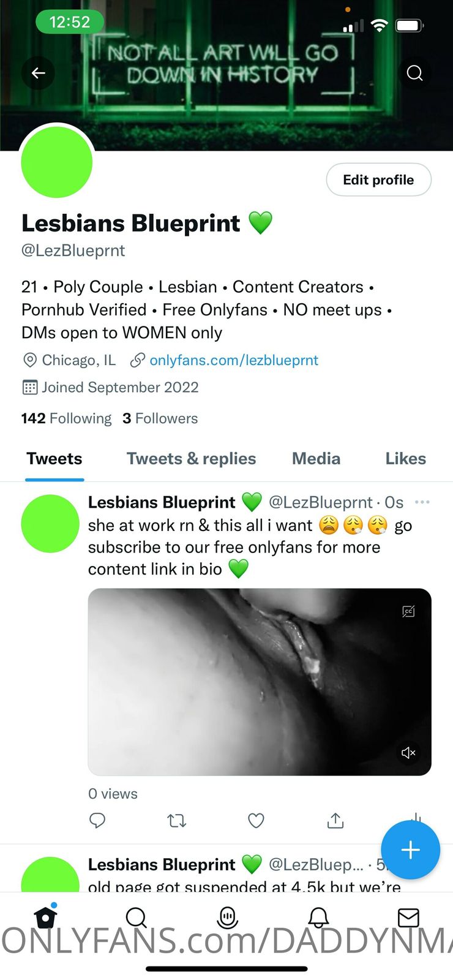453x980 pixels.
Task: Open Messages envelope in the bottom bar
Action: point(408,918)
